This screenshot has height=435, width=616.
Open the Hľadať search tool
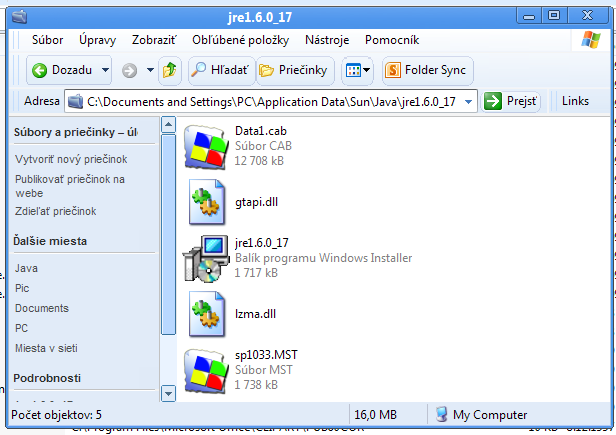coord(221,70)
